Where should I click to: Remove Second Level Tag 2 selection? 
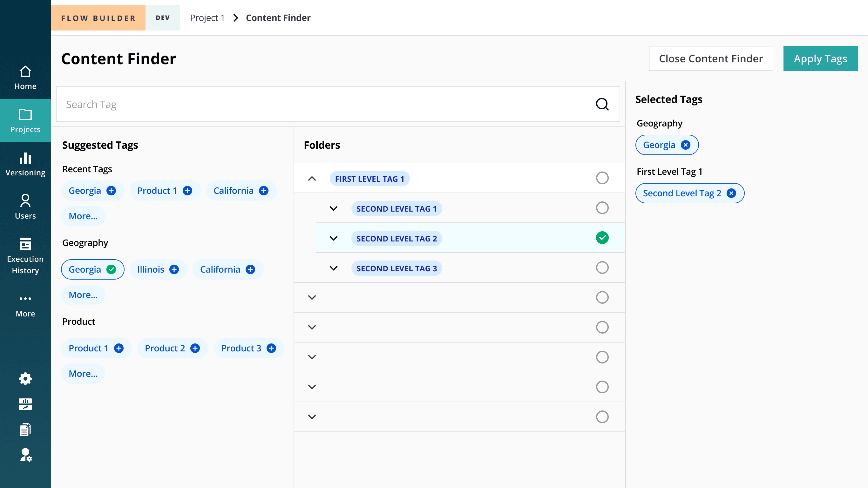pos(731,193)
